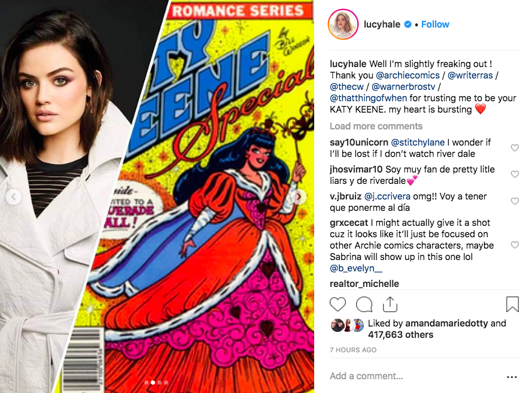Image resolution: width=532 pixels, height=393 pixels.
Task: View the 417,663 others likes list
Action: click(x=400, y=334)
